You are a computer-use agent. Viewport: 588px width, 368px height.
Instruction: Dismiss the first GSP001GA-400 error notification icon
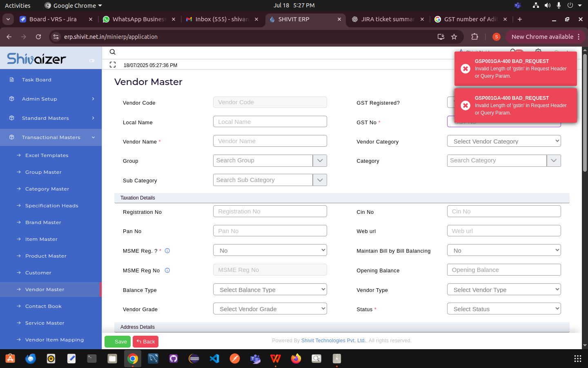(x=465, y=69)
